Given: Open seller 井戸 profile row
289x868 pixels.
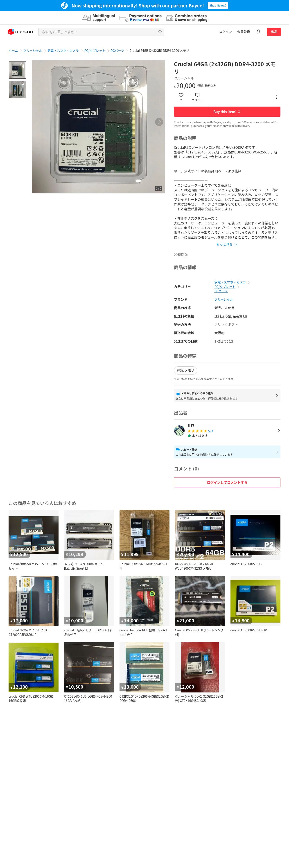Looking at the screenshot, I should tap(227, 431).
